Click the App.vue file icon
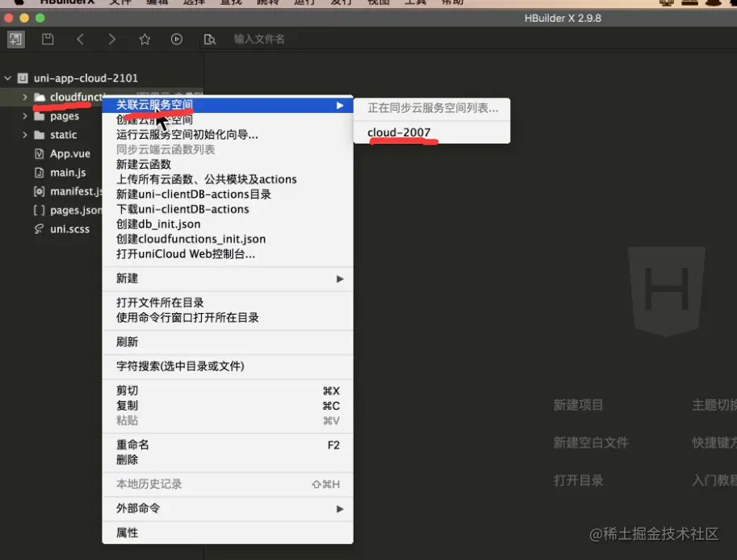This screenshot has width=737, height=560. [40, 153]
